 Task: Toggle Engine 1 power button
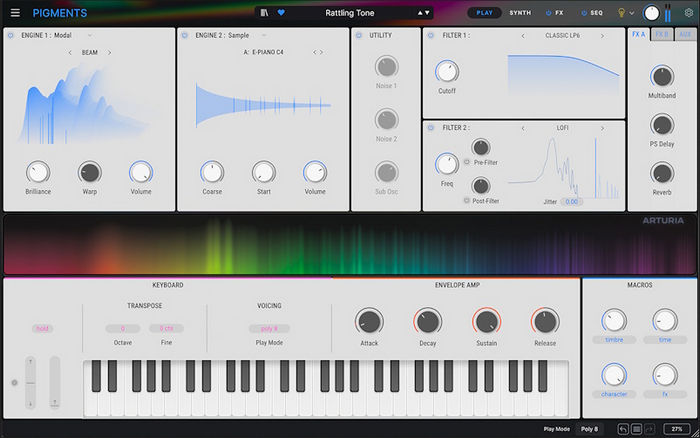pyautogui.click(x=11, y=35)
